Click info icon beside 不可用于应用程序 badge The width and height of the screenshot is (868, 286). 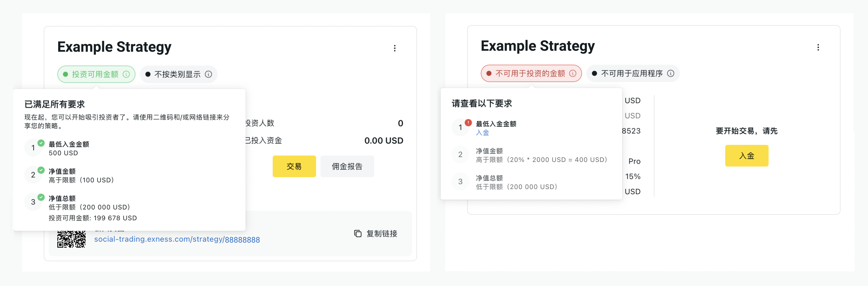click(x=671, y=73)
